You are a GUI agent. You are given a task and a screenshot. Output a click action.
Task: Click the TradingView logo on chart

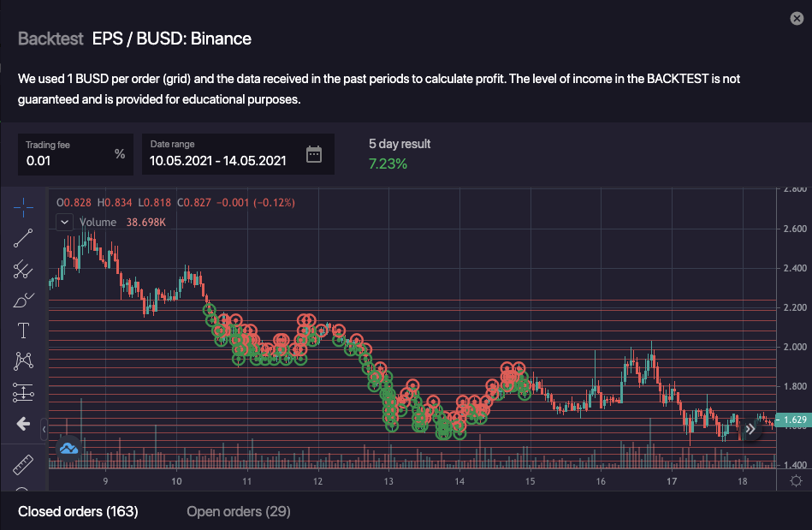[68, 448]
